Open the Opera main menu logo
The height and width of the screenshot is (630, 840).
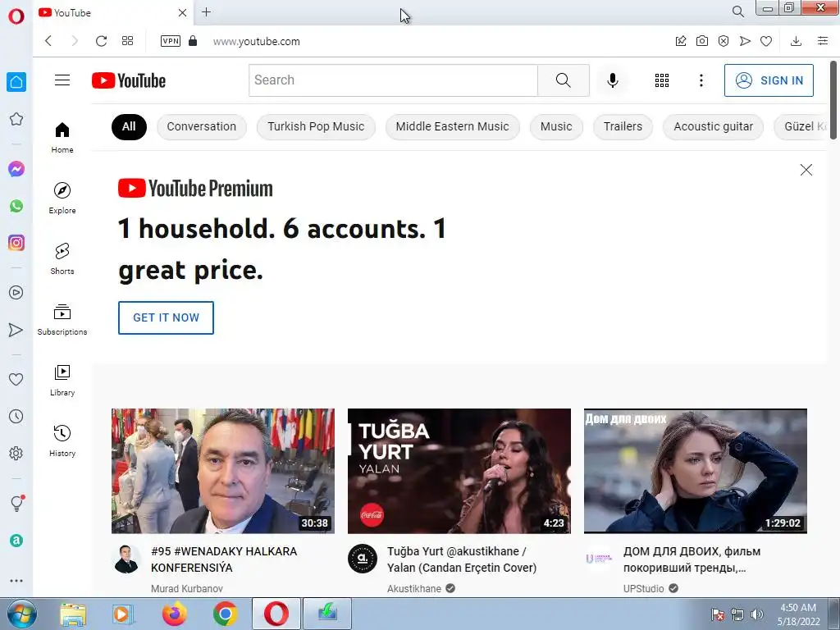[x=16, y=16]
